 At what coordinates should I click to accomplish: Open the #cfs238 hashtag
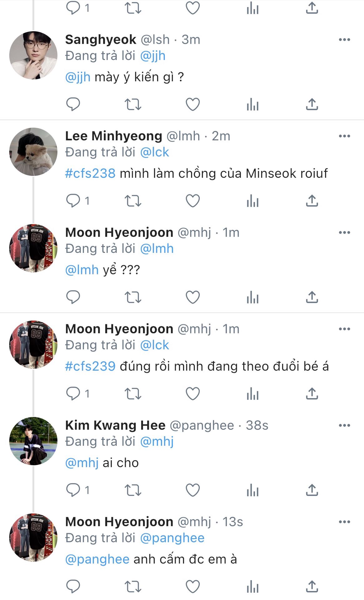point(90,173)
